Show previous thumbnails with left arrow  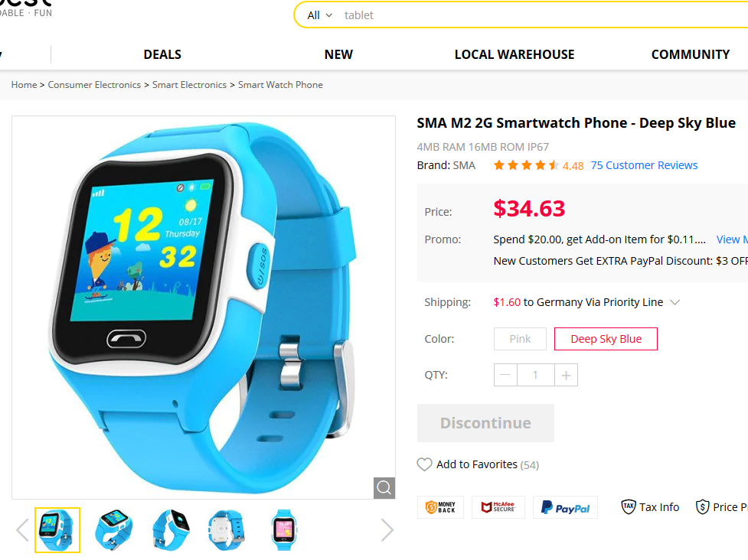click(22, 529)
